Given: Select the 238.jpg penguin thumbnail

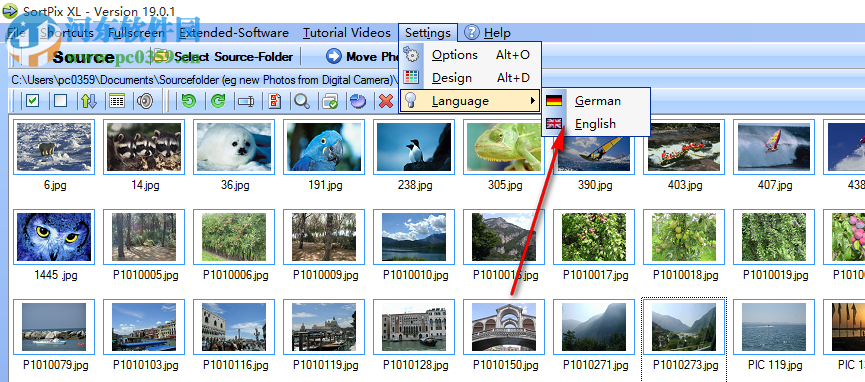Looking at the screenshot, I should [x=414, y=147].
